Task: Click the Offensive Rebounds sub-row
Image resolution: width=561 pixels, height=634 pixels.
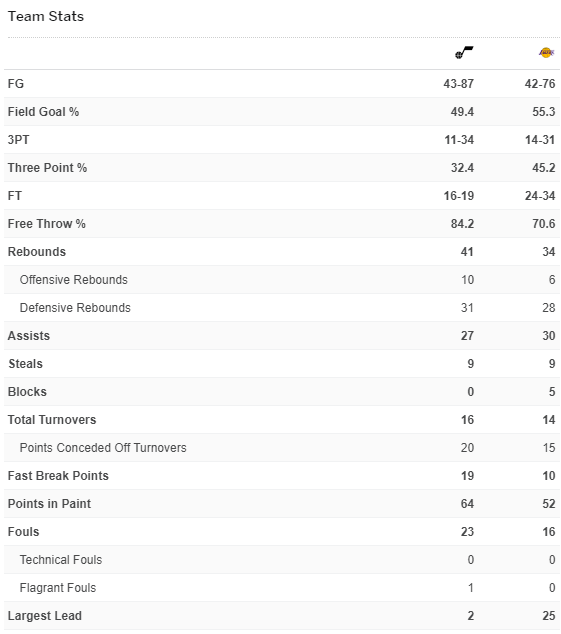Action: 282,280
